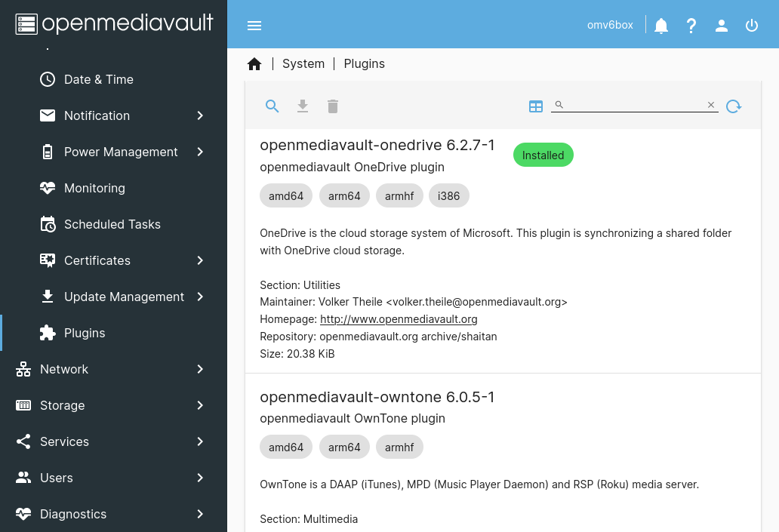
Task: Open the user account menu
Action: [722, 26]
